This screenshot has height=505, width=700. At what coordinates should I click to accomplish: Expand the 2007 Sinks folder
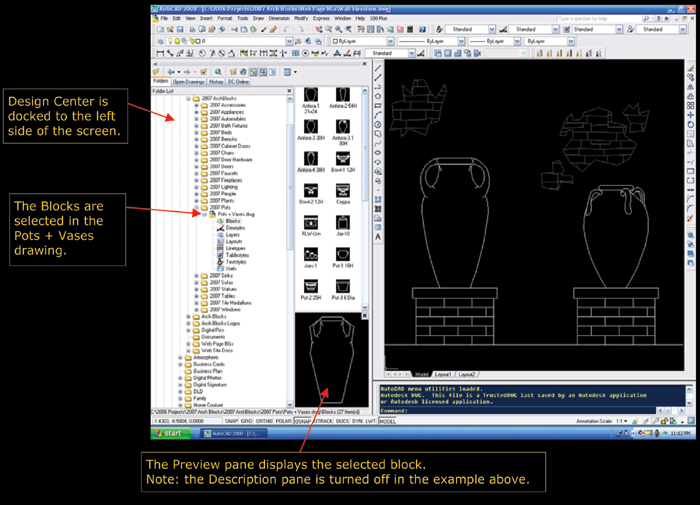click(x=196, y=275)
